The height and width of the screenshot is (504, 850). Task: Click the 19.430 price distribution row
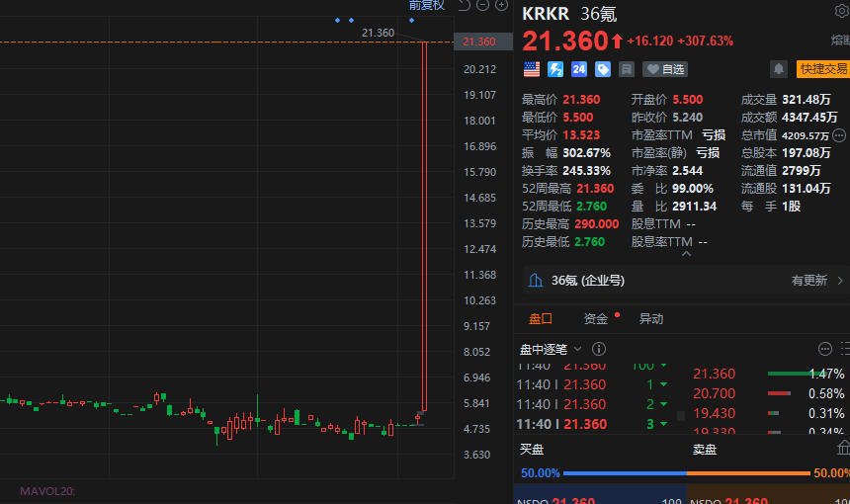click(x=768, y=413)
